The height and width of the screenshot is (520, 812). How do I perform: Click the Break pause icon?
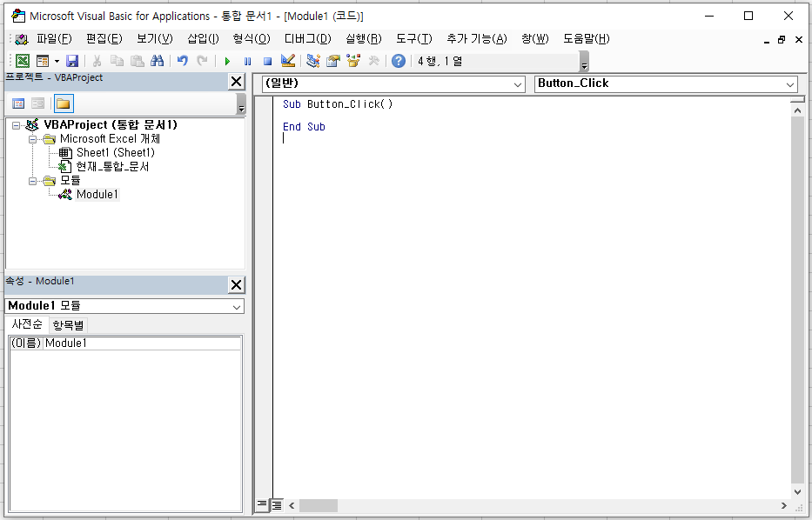pos(247,61)
